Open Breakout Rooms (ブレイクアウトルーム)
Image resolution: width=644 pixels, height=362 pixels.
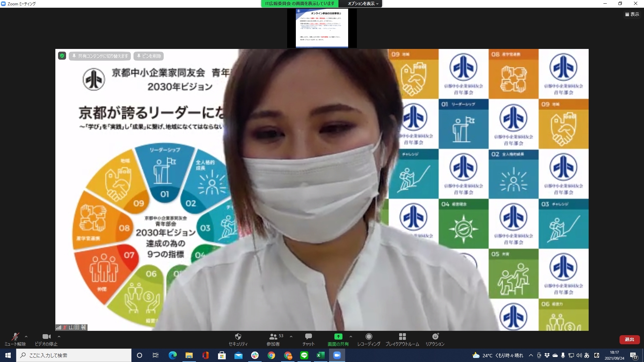click(x=402, y=339)
